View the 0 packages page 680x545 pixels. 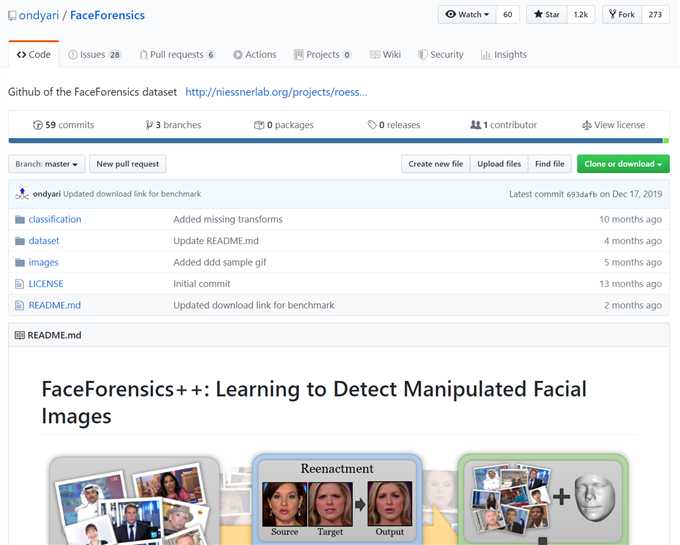pos(284,125)
